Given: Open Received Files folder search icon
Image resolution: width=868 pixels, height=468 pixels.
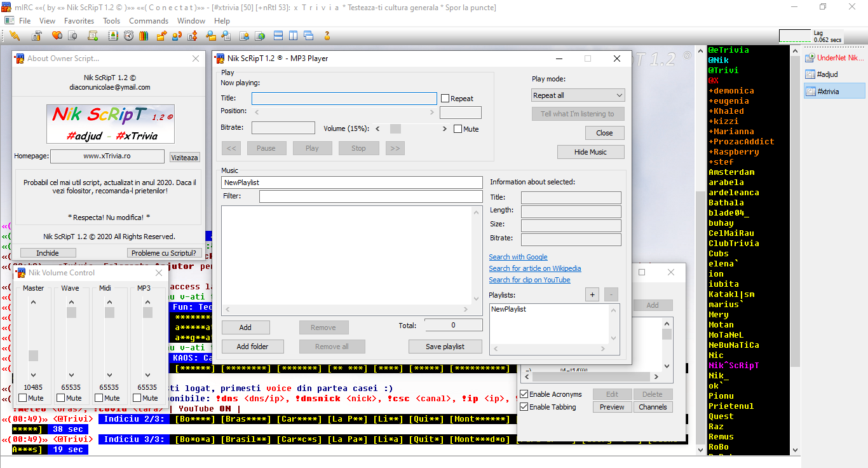Looking at the screenshot, I should click(211, 36).
